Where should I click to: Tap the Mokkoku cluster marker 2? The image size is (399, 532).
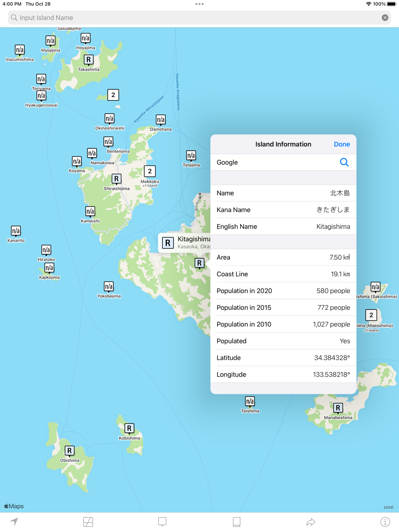click(150, 171)
